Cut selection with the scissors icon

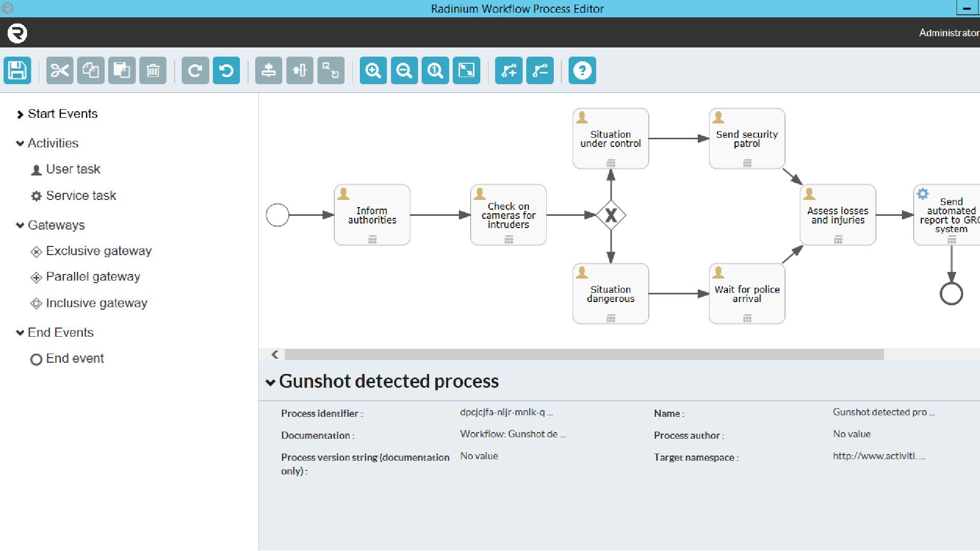60,70
